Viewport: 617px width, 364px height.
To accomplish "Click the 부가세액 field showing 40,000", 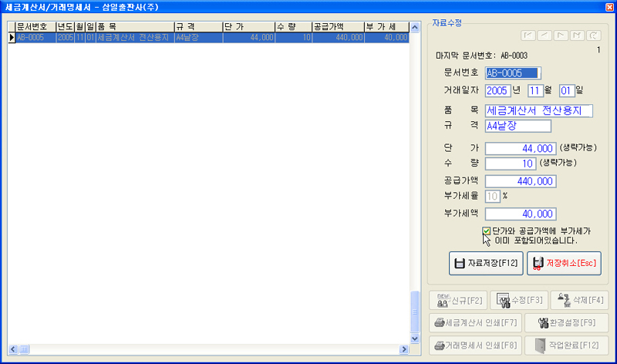I will [521, 214].
